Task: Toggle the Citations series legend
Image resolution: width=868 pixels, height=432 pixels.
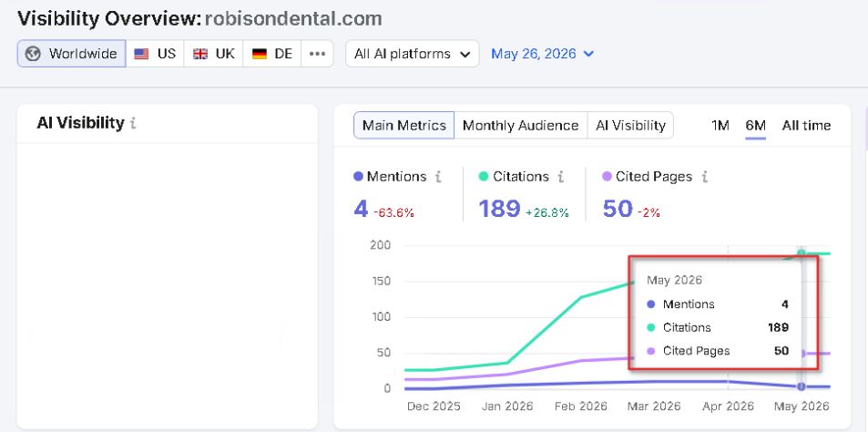Action: (x=514, y=177)
